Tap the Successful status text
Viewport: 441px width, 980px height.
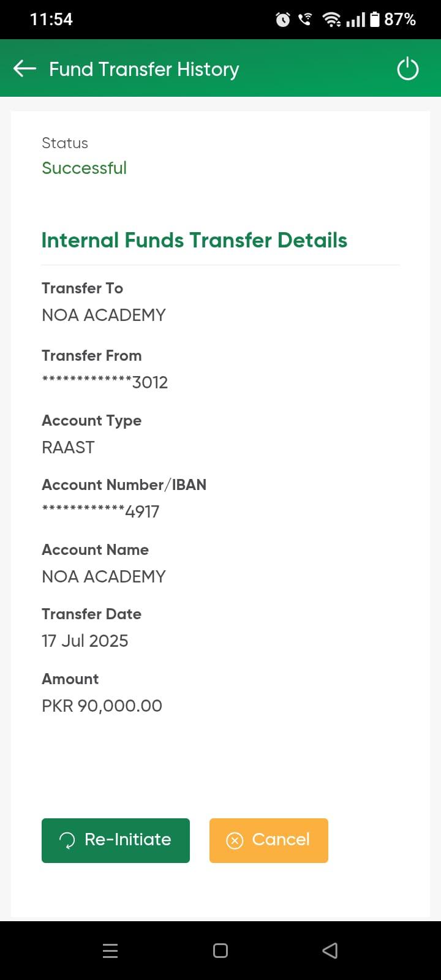(85, 168)
